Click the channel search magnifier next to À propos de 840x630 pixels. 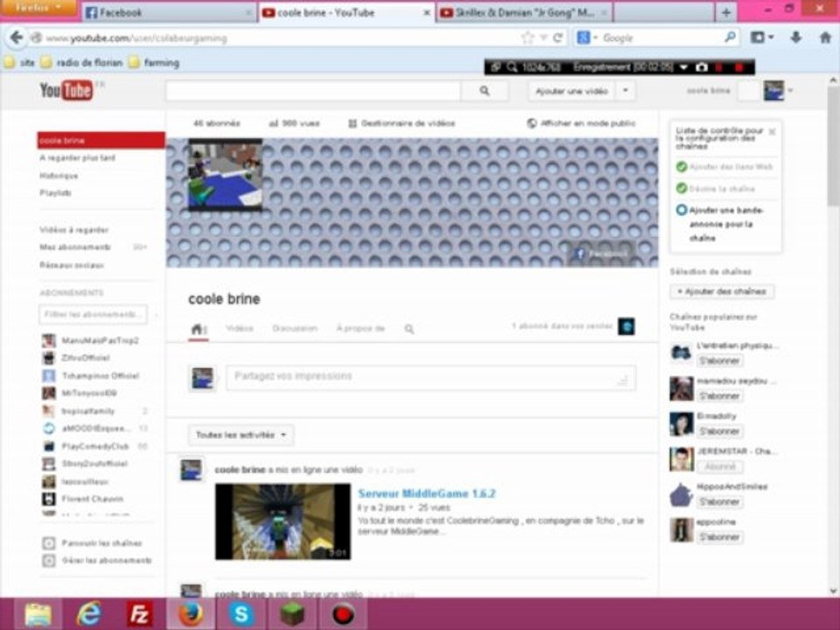[x=409, y=328]
